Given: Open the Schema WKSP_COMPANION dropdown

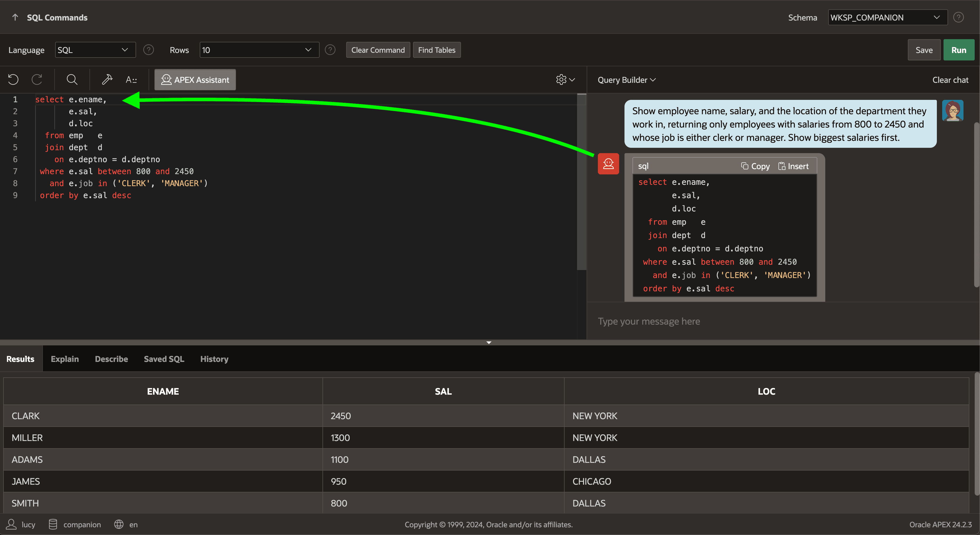Looking at the screenshot, I should tap(888, 18).
